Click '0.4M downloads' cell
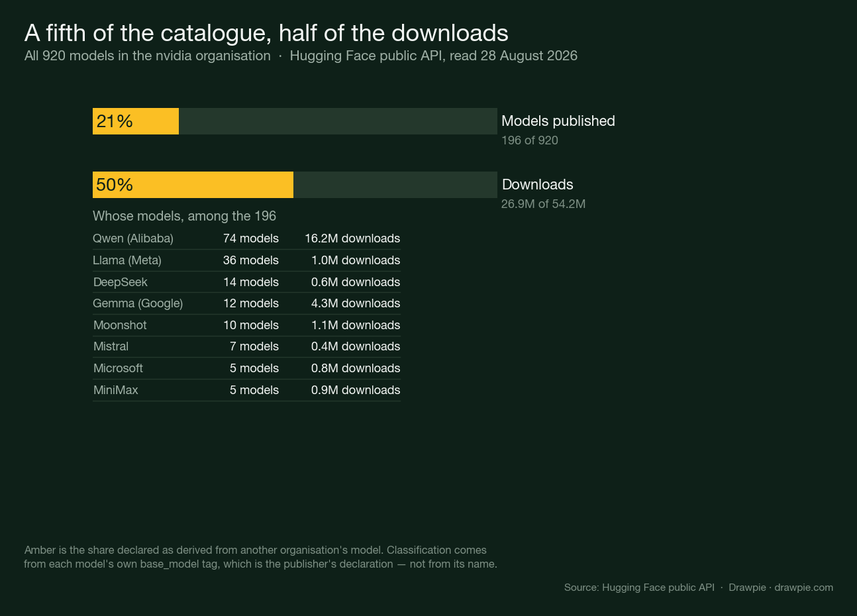Viewport: 857px width, 616px height. [x=356, y=346]
